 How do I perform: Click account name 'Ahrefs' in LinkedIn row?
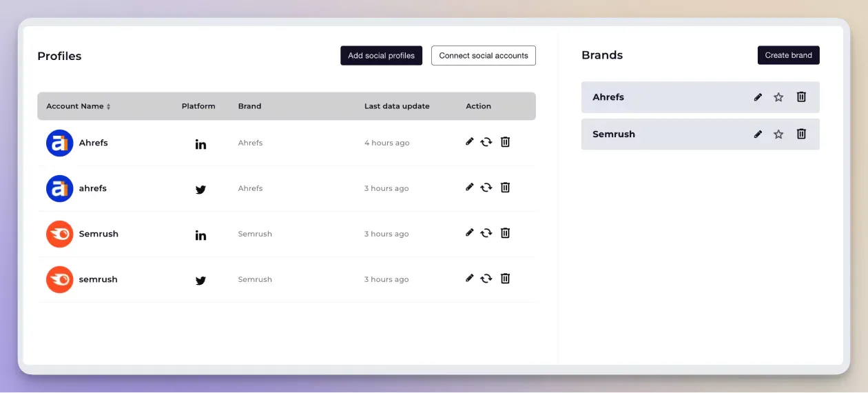tap(93, 143)
